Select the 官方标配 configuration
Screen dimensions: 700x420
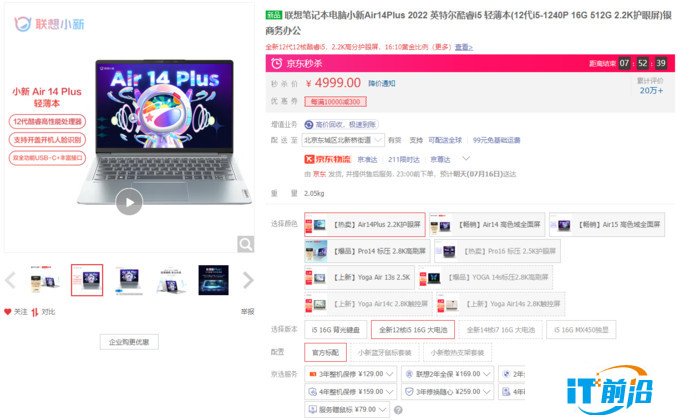point(325,353)
